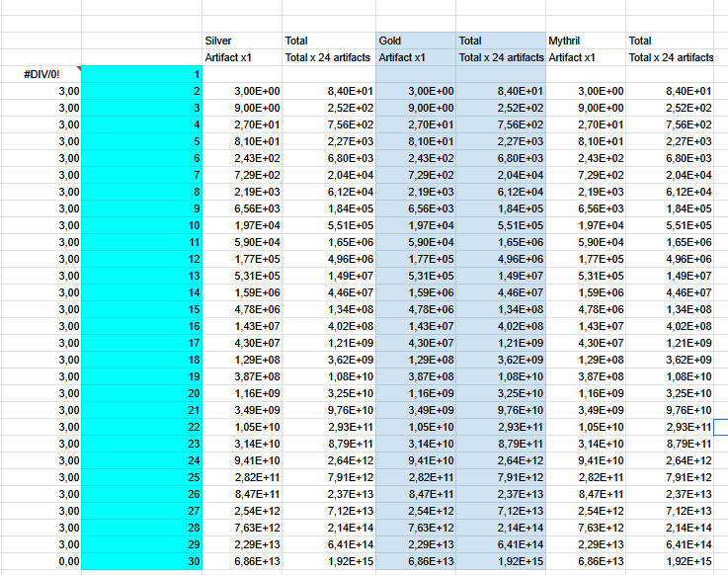This screenshot has height=575, width=728.
Task: Select Mythril Total 2,93E+11 cell
Action: click(670, 427)
